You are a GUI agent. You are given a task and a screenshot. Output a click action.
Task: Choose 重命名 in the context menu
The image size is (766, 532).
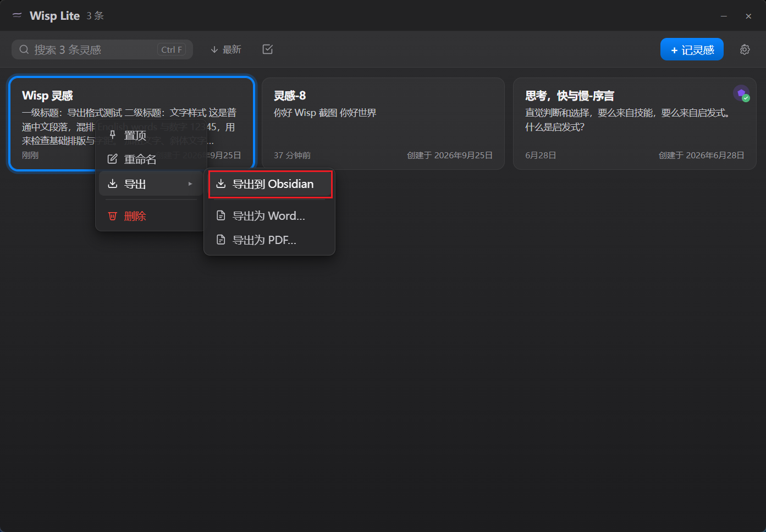(151, 159)
